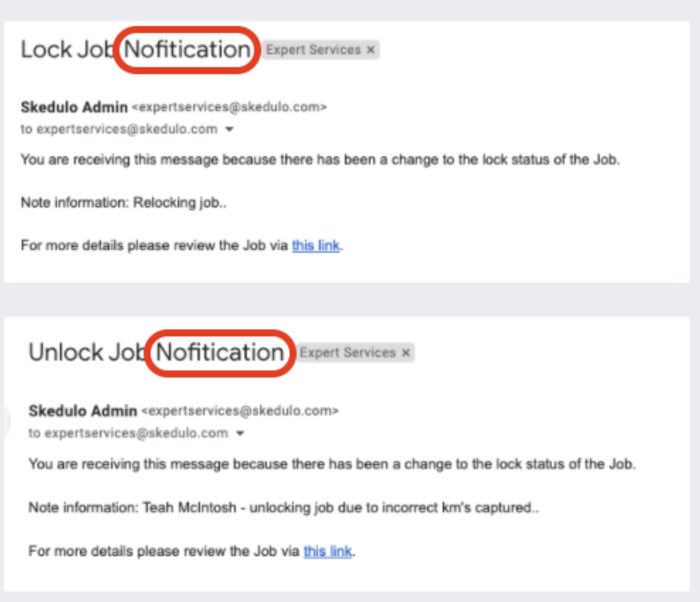The image size is (700, 602).
Task: Expand recipient details arrow in Unlock Job email
Action: coord(240,433)
